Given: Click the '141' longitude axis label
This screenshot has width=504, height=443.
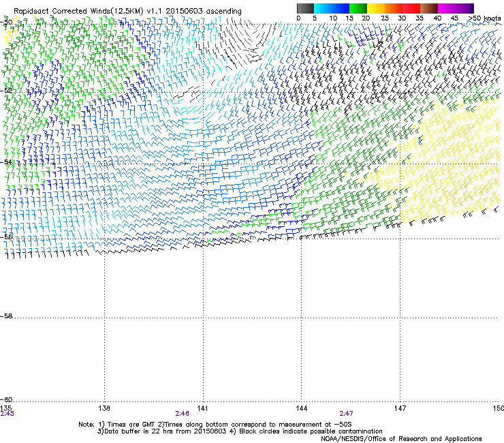Looking at the screenshot, I should [x=202, y=408].
